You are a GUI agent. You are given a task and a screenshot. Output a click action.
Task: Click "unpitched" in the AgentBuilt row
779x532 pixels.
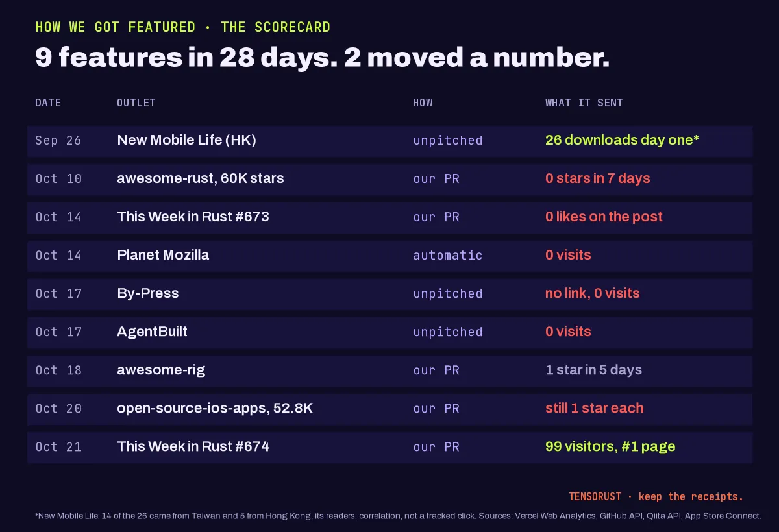point(448,332)
